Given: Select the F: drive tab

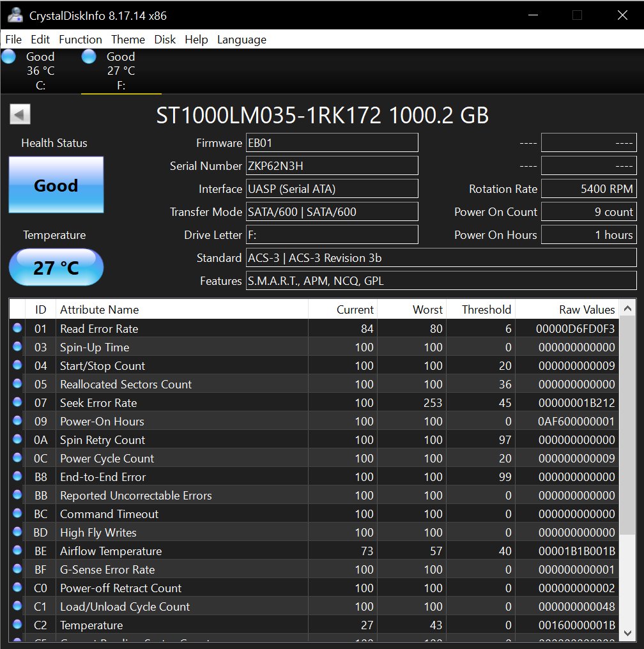Looking at the screenshot, I should [121, 71].
